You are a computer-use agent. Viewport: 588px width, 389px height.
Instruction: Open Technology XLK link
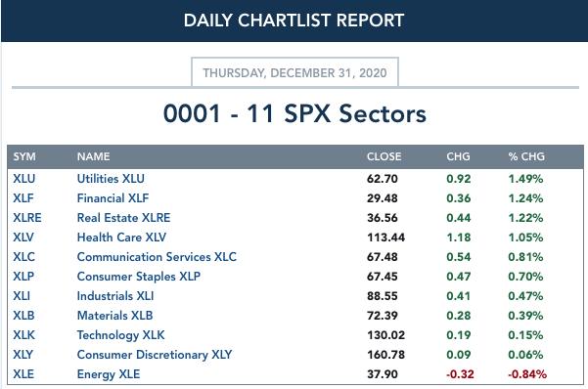point(120,334)
